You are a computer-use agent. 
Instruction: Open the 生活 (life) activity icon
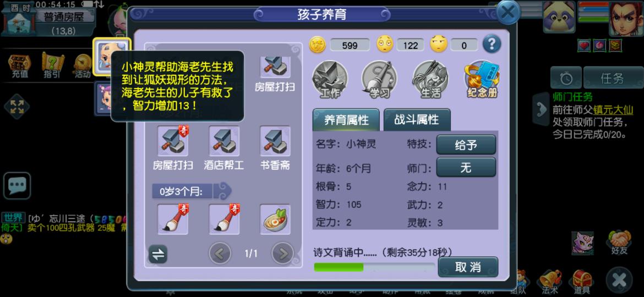[430, 79]
